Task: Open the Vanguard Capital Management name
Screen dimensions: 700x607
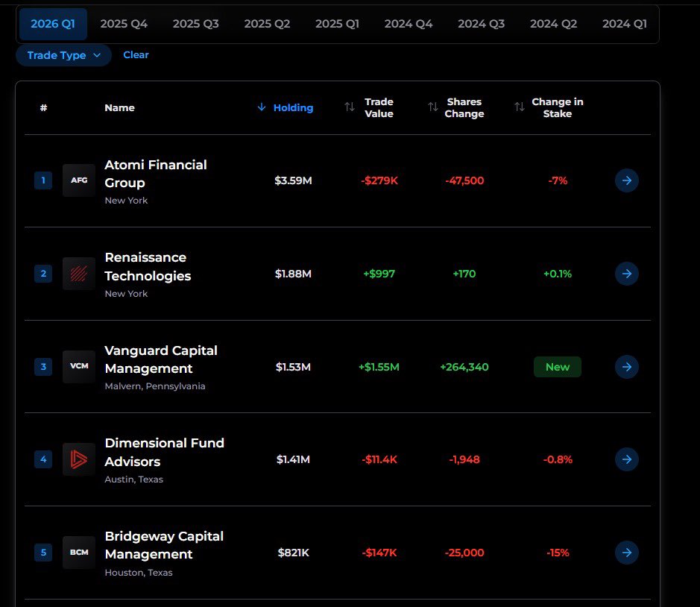Action: point(161,359)
